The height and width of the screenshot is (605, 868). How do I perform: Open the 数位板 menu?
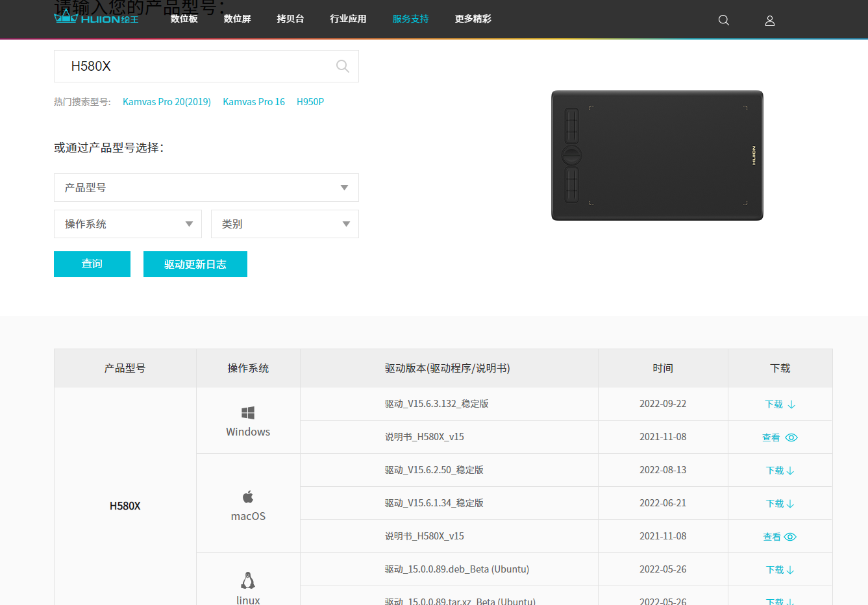click(184, 19)
